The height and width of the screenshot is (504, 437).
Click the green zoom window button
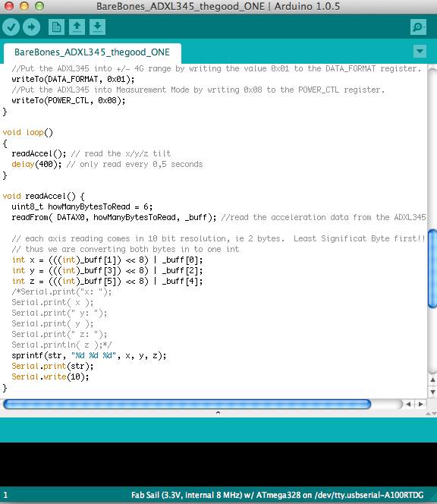click(x=39, y=6)
